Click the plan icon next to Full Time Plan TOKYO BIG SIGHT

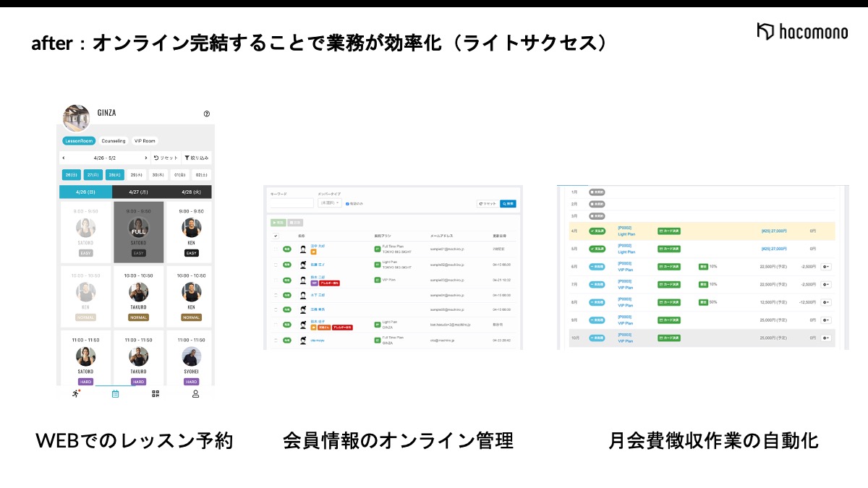click(x=377, y=249)
